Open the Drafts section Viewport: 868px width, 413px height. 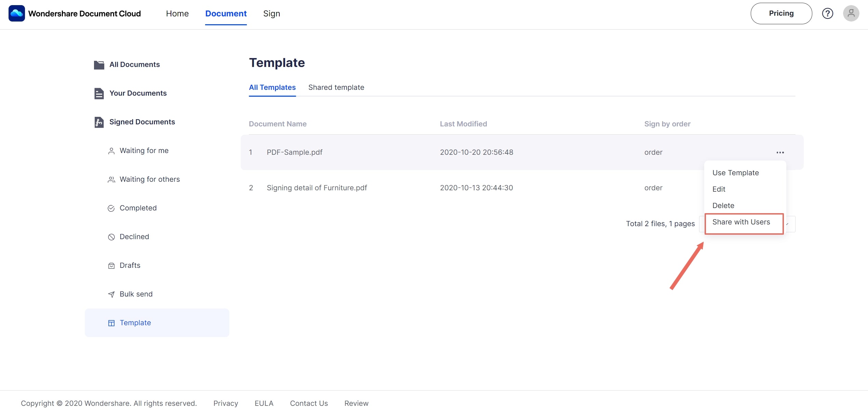tap(130, 265)
